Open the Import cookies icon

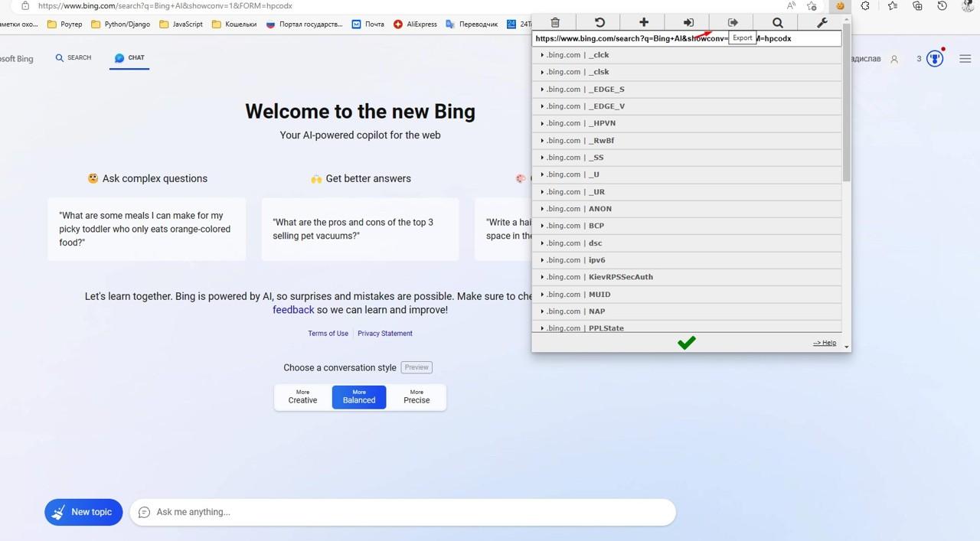click(x=688, y=22)
